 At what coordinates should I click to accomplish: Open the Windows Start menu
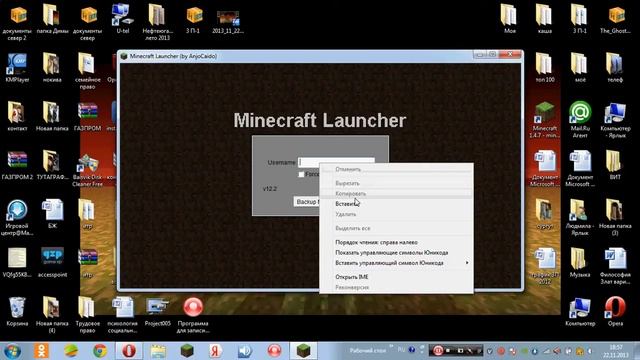(x=12, y=351)
